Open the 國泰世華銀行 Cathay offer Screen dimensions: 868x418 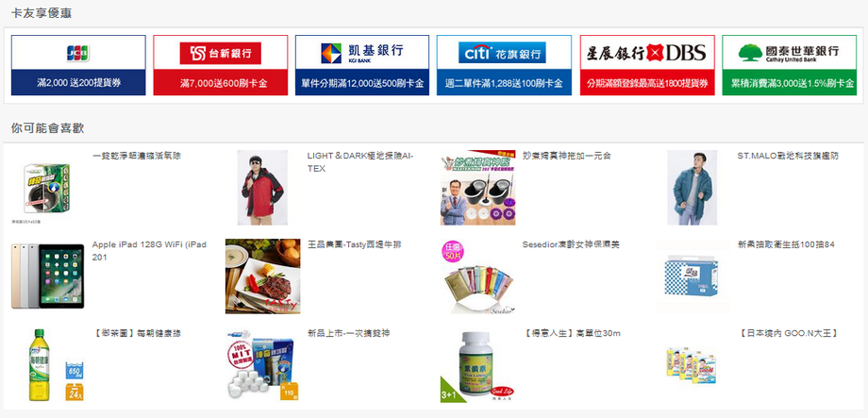pos(789,65)
